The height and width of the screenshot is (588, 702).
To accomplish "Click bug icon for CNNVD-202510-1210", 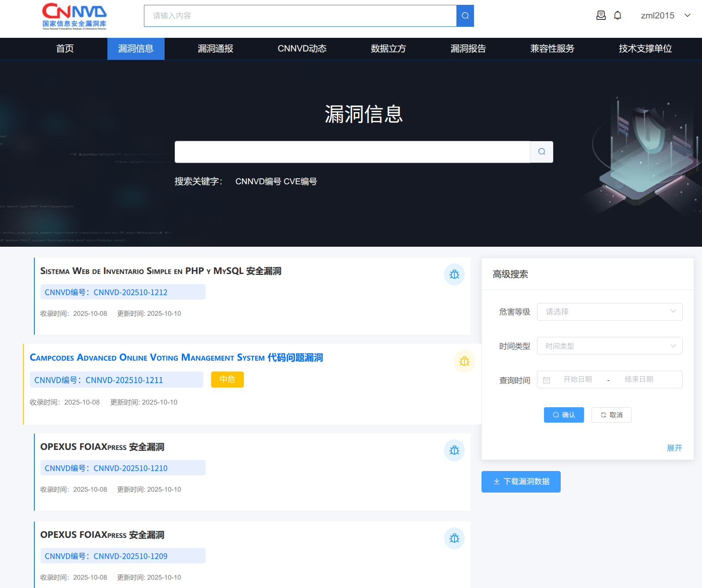I will (x=454, y=450).
